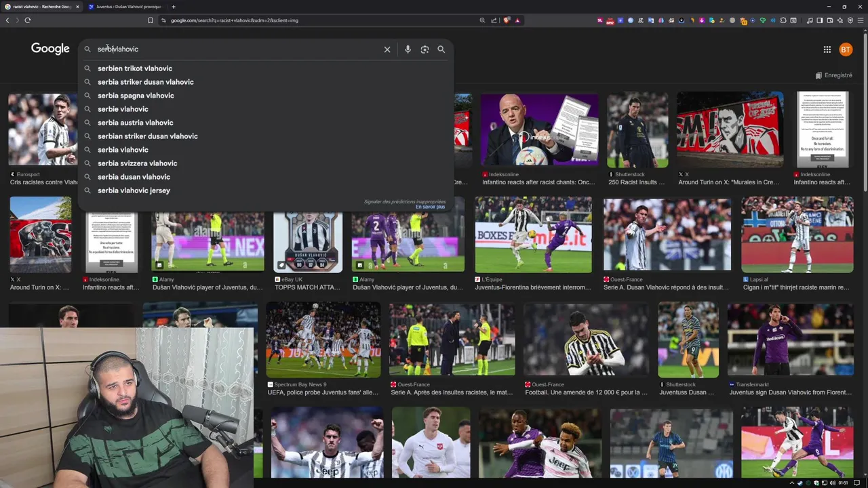868x488 pixels.
Task: Click the Google logo
Action: 50,49
